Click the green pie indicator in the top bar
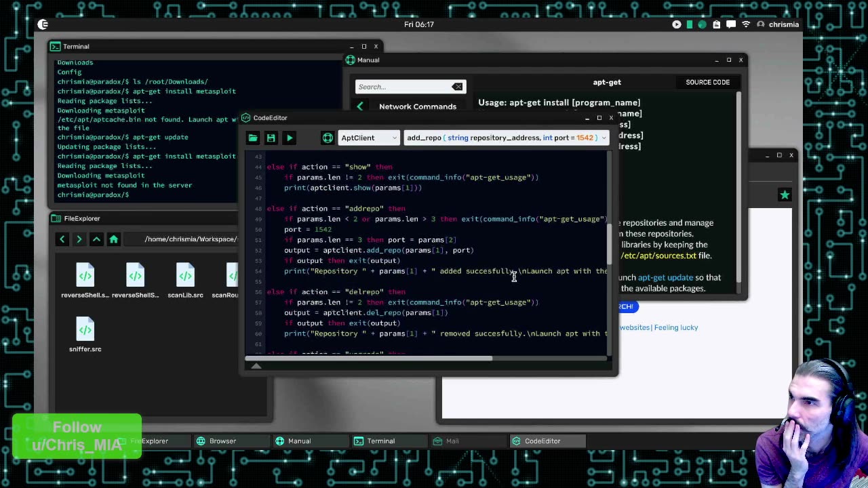 click(702, 24)
